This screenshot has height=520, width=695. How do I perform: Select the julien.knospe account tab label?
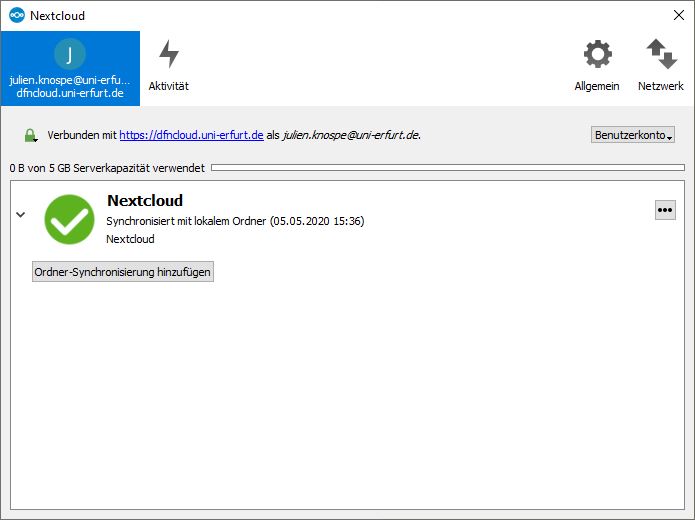click(x=70, y=80)
